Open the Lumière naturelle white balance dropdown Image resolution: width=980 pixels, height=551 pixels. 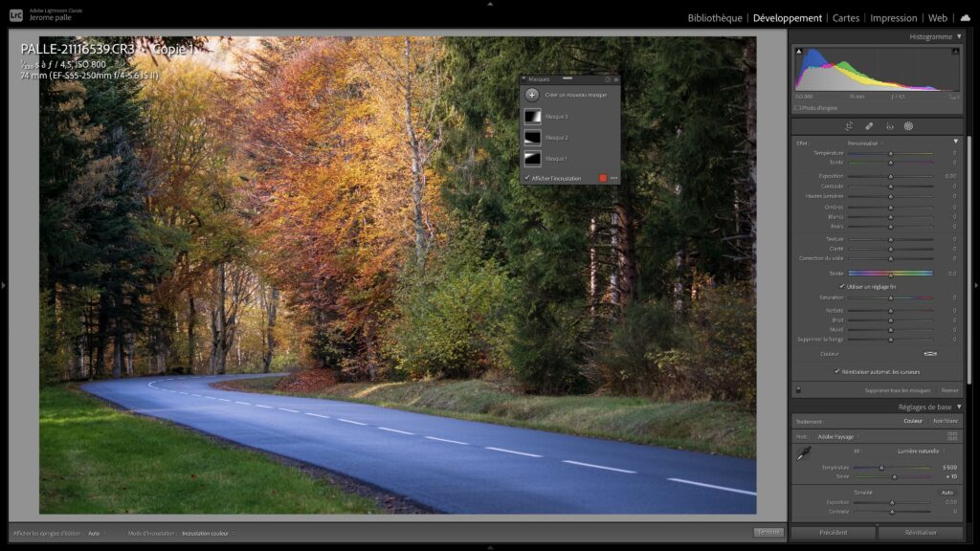click(x=920, y=451)
